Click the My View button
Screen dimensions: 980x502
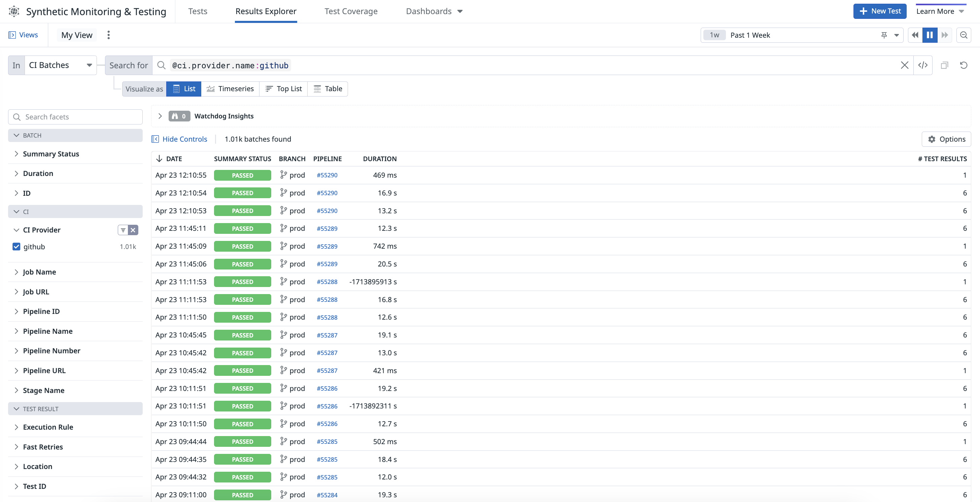pos(76,35)
